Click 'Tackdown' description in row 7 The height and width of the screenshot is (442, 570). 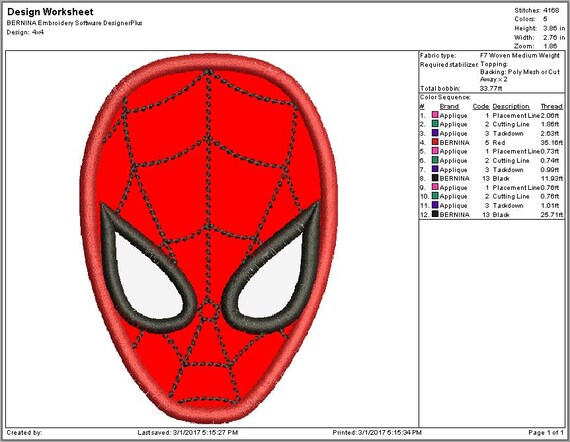tap(508, 169)
